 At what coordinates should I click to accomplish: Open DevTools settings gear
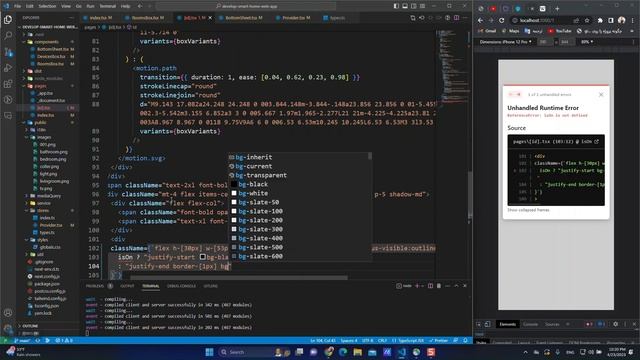616,324
